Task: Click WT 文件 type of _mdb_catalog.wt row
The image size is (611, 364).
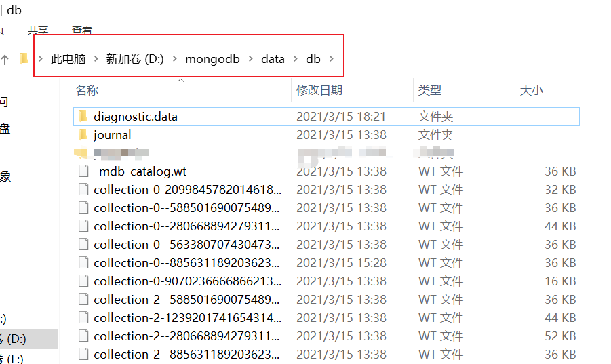Action: coord(441,171)
